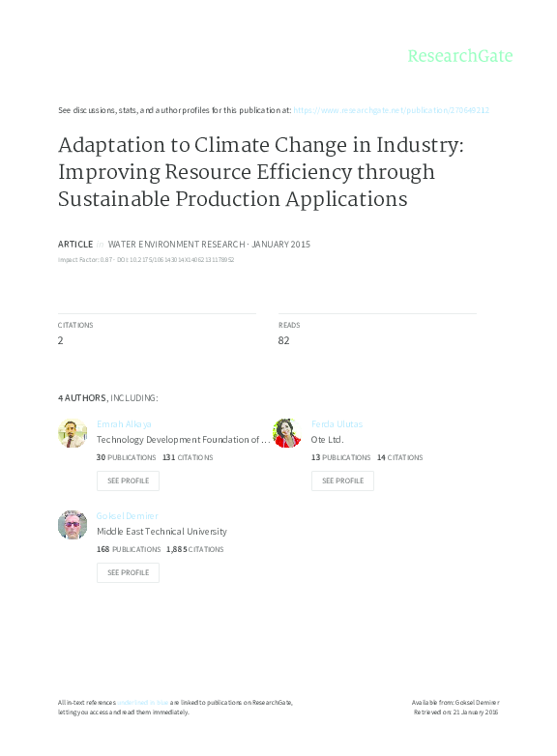
Task: Click the ResearchGate logo
Action: (x=460, y=56)
